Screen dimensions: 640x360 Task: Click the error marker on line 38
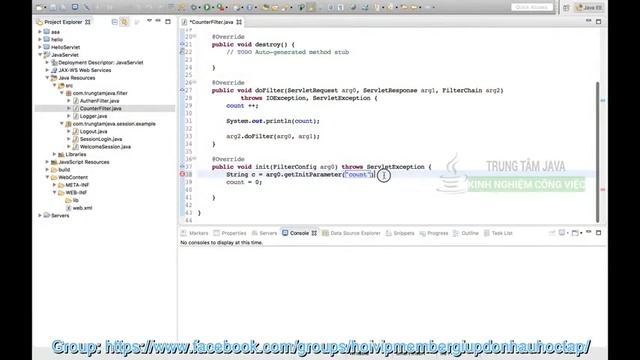(182, 174)
